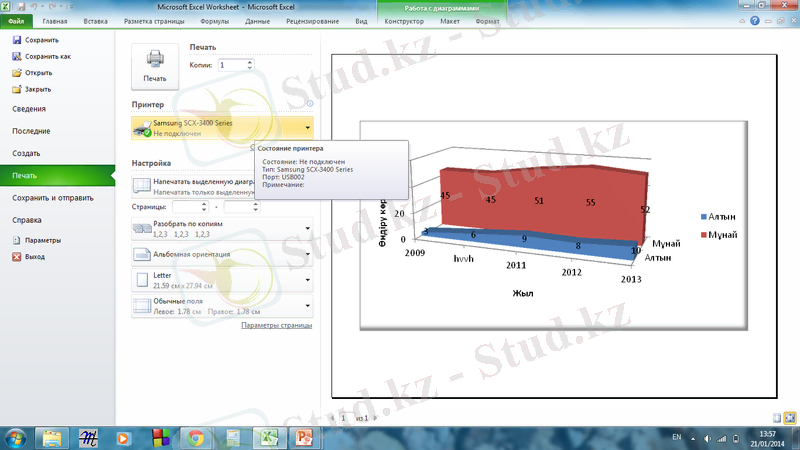
Task: Click the Сохранить icon in the sidebar
Action: [17, 40]
